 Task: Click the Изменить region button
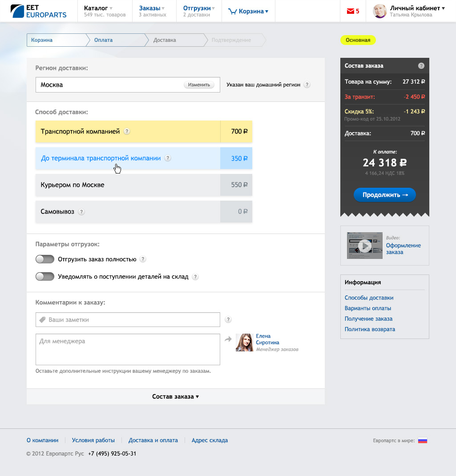click(x=198, y=85)
